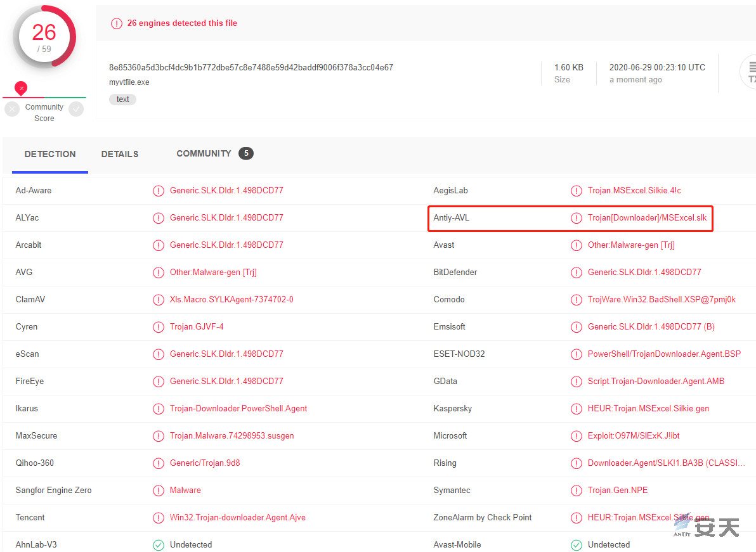This screenshot has width=756, height=552.
Task: Click the Generic/Trojan.9d8 result
Action: coord(205,463)
